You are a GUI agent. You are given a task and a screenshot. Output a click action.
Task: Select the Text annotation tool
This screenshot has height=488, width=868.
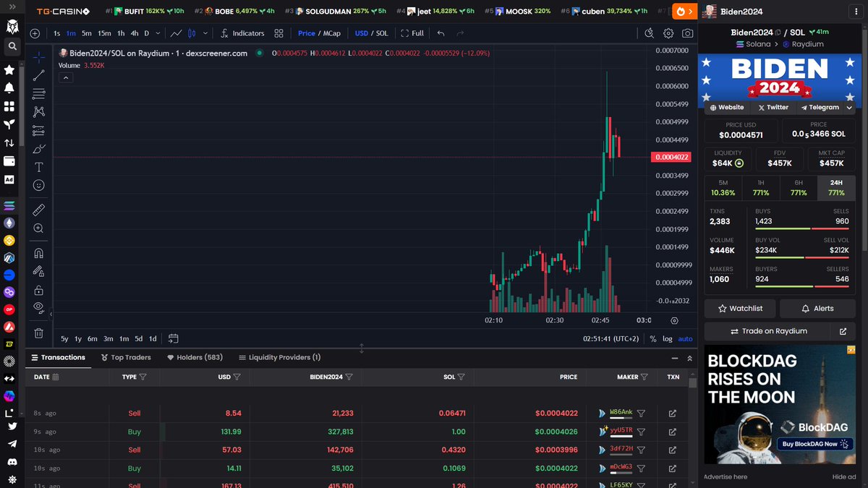(x=39, y=167)
